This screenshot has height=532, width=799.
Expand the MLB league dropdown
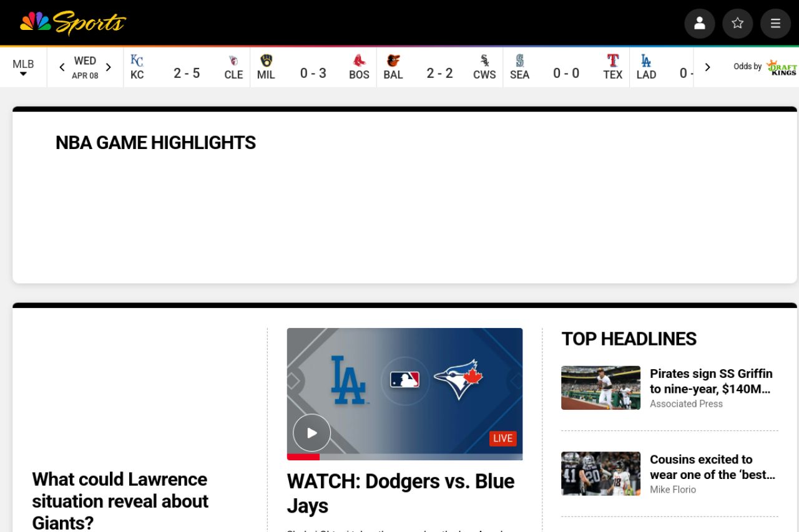coord(23,67)
